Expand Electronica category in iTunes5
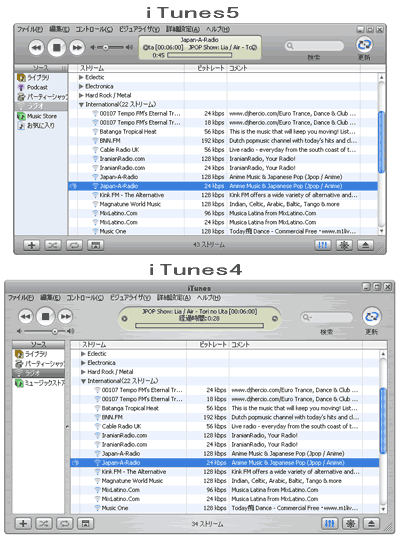This screenshot has width=400, height=540. (x=81, y=86)
